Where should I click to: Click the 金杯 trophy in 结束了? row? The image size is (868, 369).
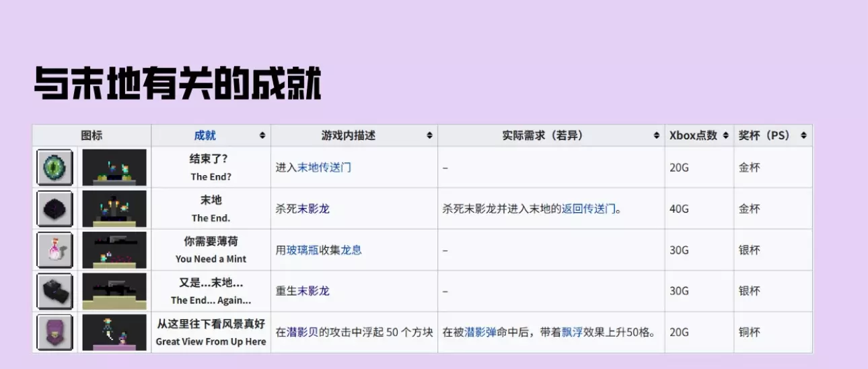point(750,168)
